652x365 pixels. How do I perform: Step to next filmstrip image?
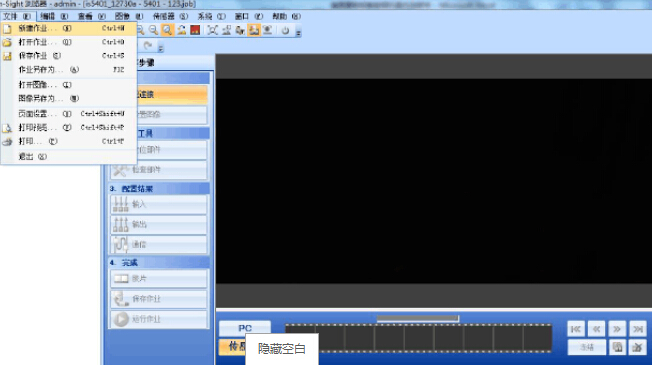pyautogui.click(x=617, y=329)
